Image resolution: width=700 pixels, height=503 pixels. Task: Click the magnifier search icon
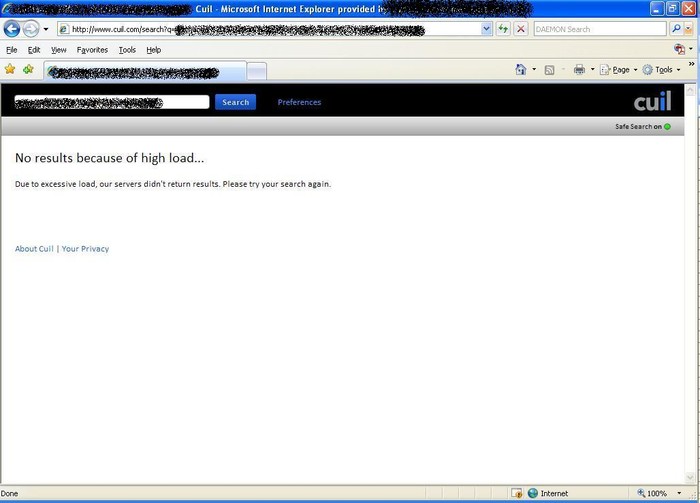(x=676, y=29)
